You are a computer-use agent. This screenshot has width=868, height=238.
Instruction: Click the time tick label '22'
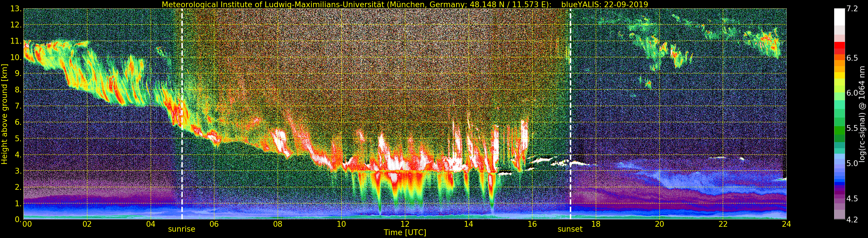723,224
